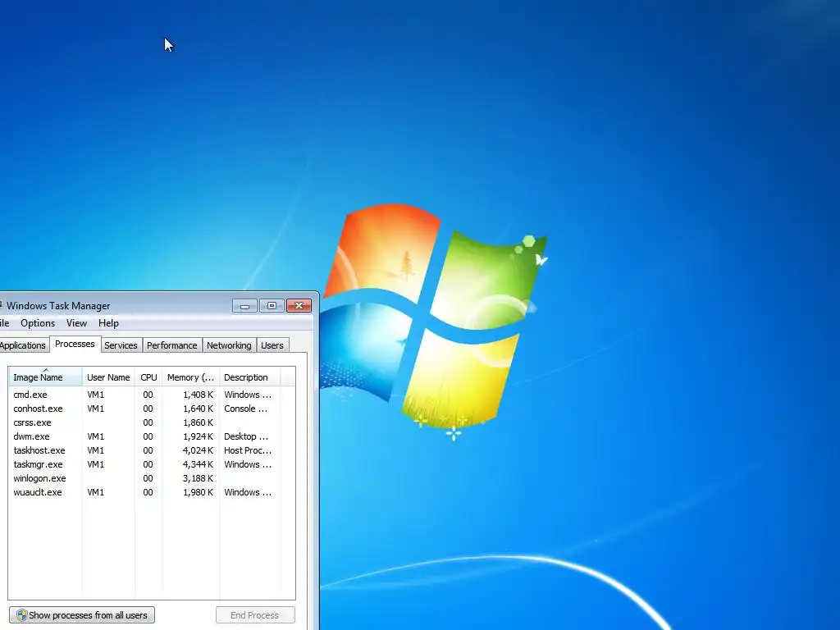
Task: Open the Performance tab
Action: (x=172, y=345)
